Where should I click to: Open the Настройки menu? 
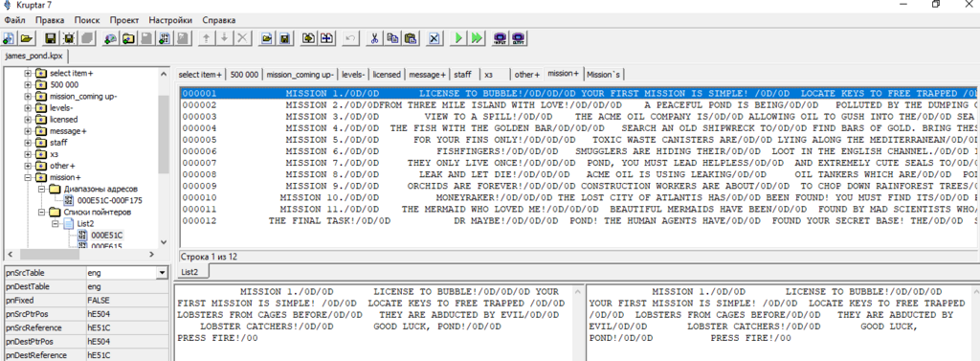click(170, 20)
